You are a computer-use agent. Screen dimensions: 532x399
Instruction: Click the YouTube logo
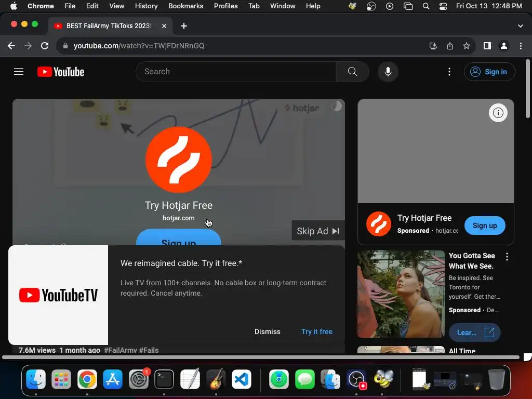(61, 72)
